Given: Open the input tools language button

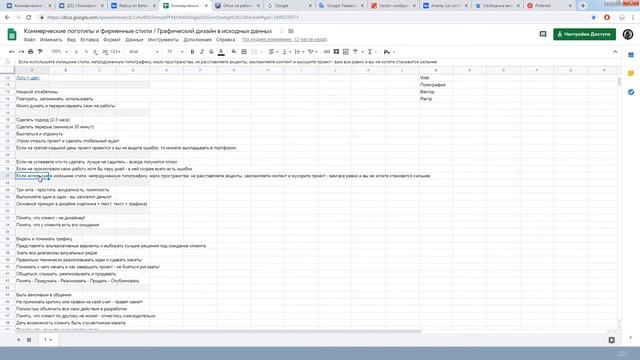Looking at the screenshot, I should pos(388,52).
